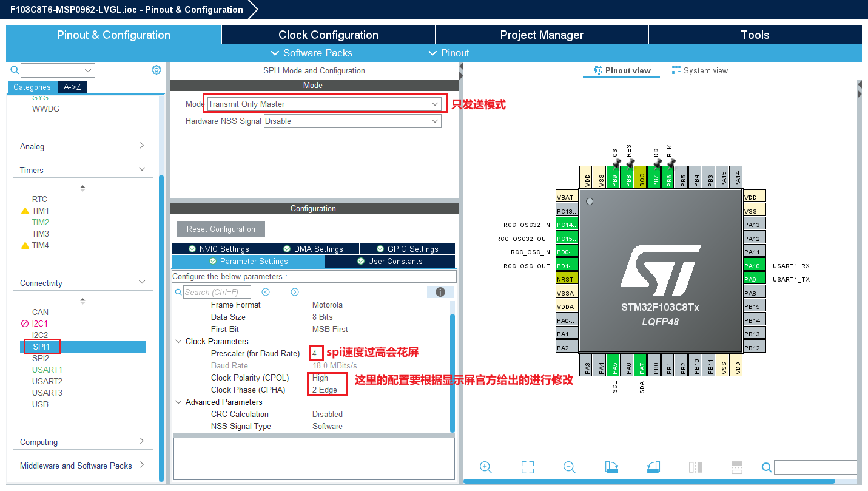Open the SPI Mode dropdown
Viewport: 868px width, 491px height.
click(x=324, y=104)
